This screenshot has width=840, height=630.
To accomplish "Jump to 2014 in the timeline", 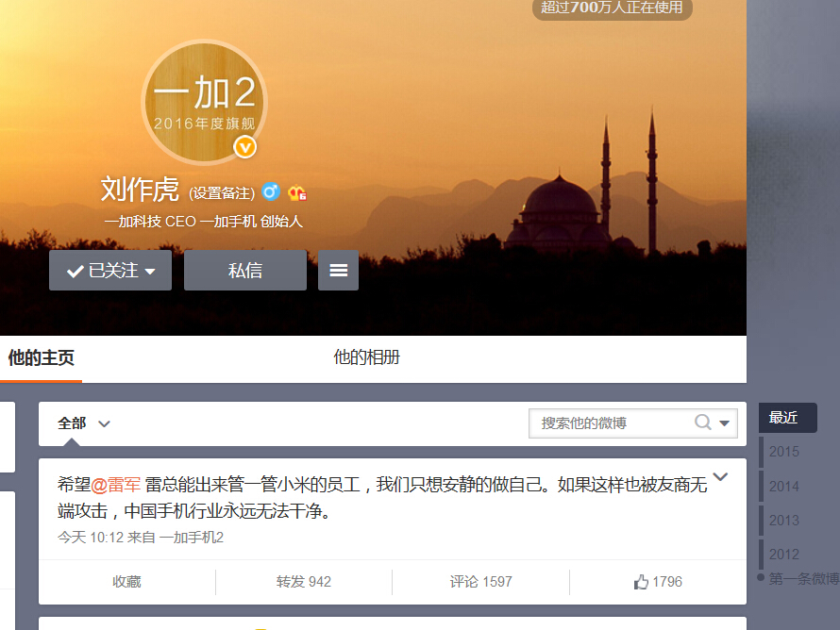I will click(783, 486).
